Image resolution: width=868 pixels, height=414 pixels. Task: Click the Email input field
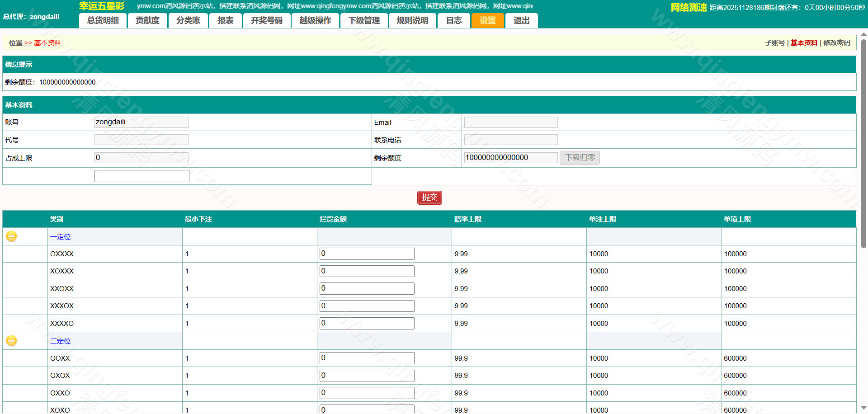[x=510, y=122]
